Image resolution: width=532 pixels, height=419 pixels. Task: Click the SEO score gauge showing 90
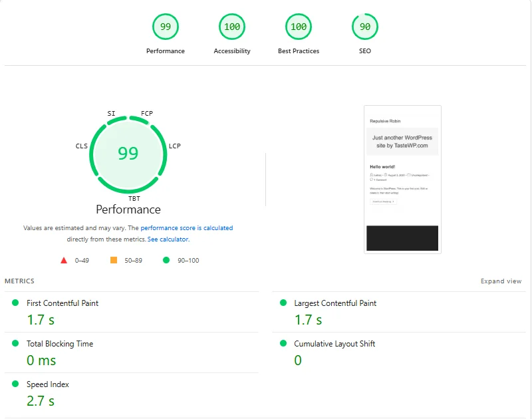tap(365, 27)
